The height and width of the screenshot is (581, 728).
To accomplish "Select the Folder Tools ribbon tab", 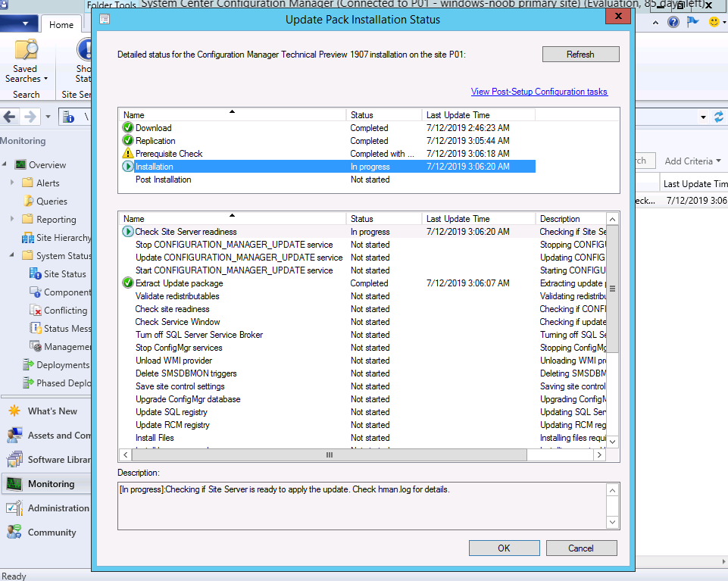I will [111, 5].
